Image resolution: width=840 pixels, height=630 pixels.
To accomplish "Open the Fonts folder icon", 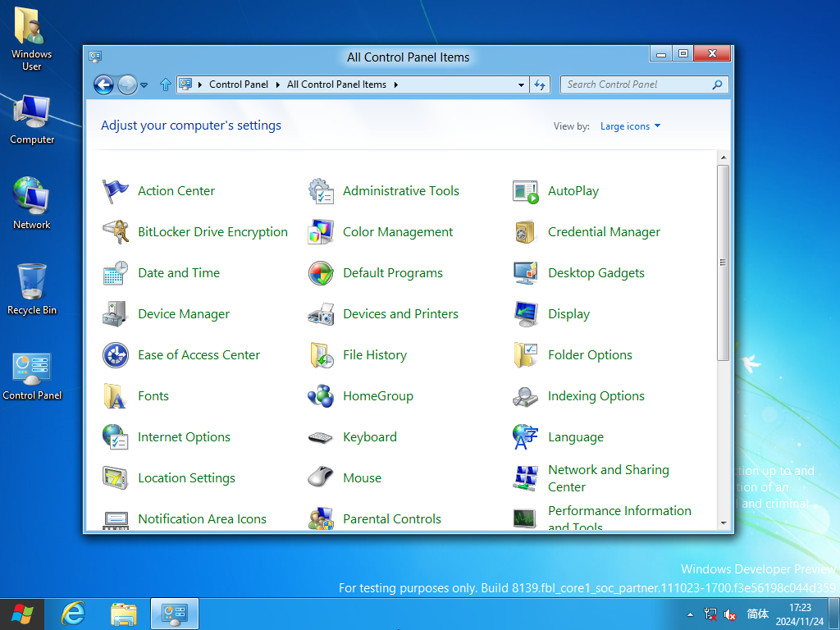I will point(115,396).
